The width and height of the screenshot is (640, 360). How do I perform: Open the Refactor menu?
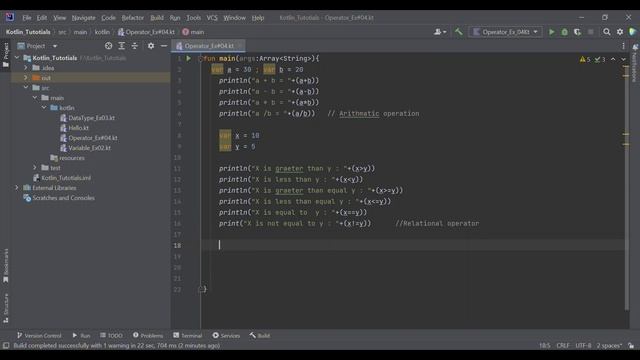tap(133, 18)
